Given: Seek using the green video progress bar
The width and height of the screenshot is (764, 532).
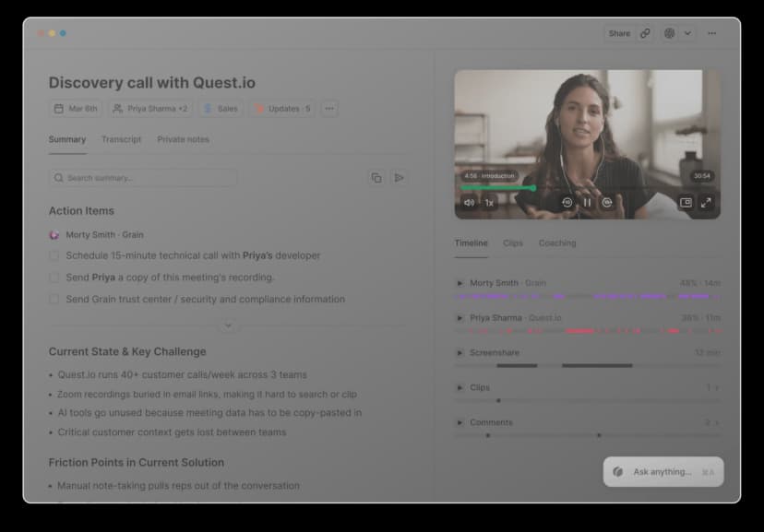Looking at the screenshot, I should point(498,188).
